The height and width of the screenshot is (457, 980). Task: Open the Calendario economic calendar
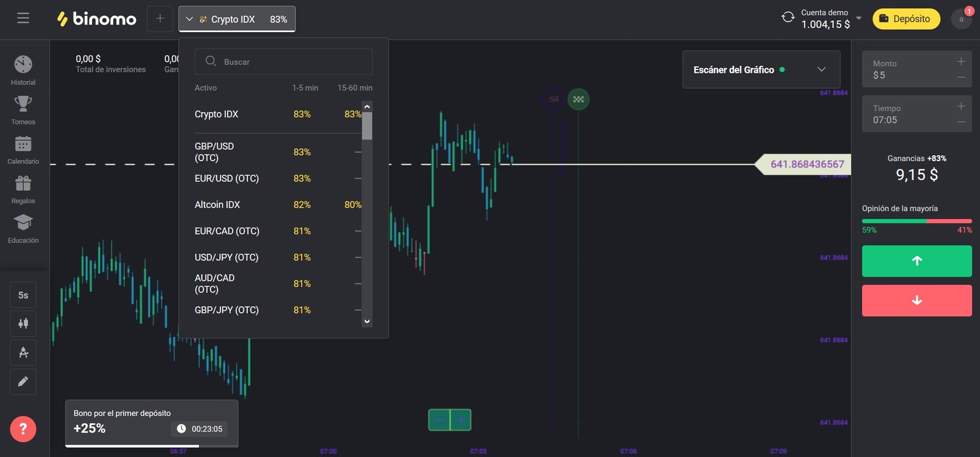(x=23, y=149)
